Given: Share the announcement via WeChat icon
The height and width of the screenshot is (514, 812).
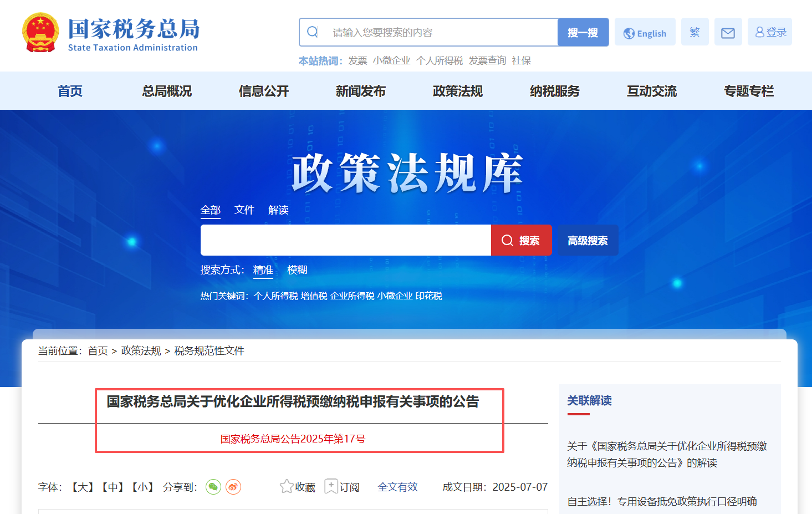Looking at the screenshot, I should (213, 487).
